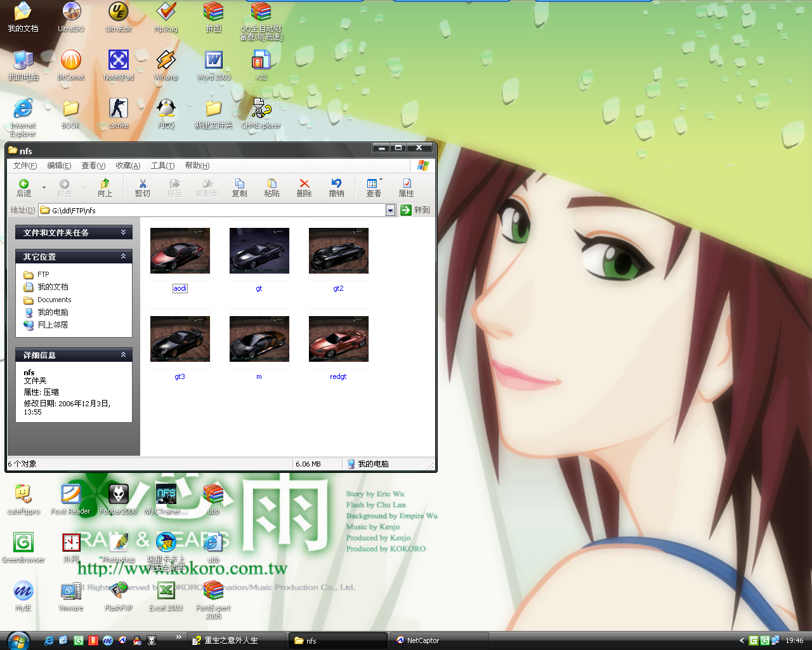Click the Paste (粘贴) toolbar button
The image size is (812, 650).
[272, 188]
